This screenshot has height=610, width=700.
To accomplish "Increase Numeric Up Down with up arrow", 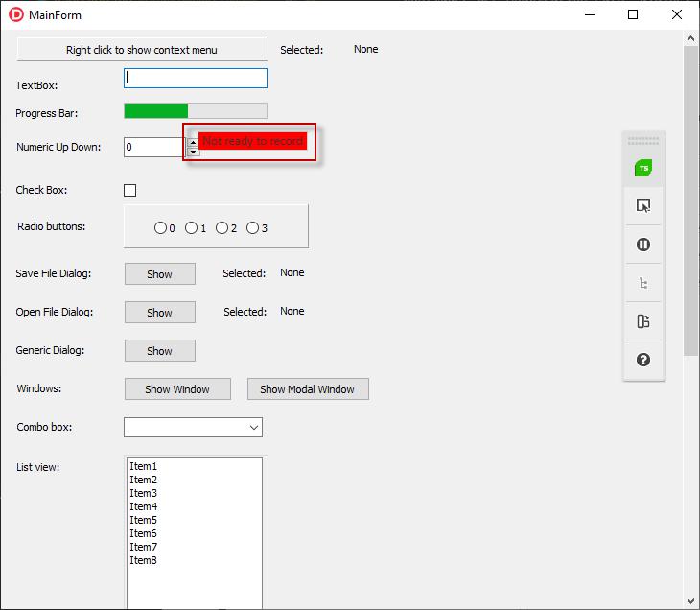I will (x=193, y=142).
